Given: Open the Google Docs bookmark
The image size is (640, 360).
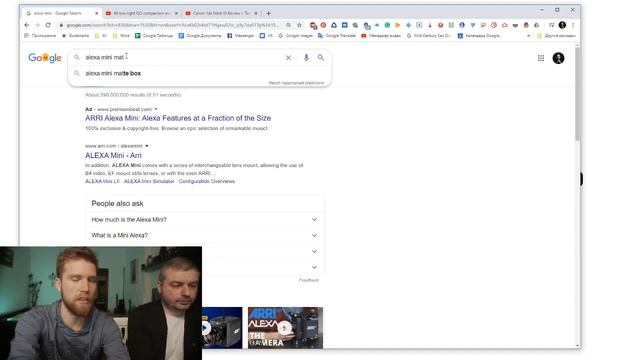Looking at the screenshot, I should pos(200,36).
